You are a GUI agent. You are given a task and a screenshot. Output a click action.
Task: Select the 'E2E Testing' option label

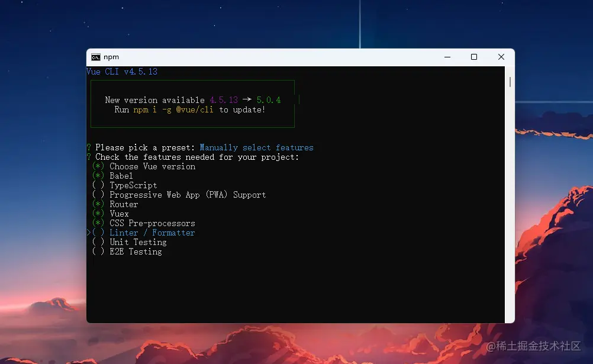click(x=136, y=252)
